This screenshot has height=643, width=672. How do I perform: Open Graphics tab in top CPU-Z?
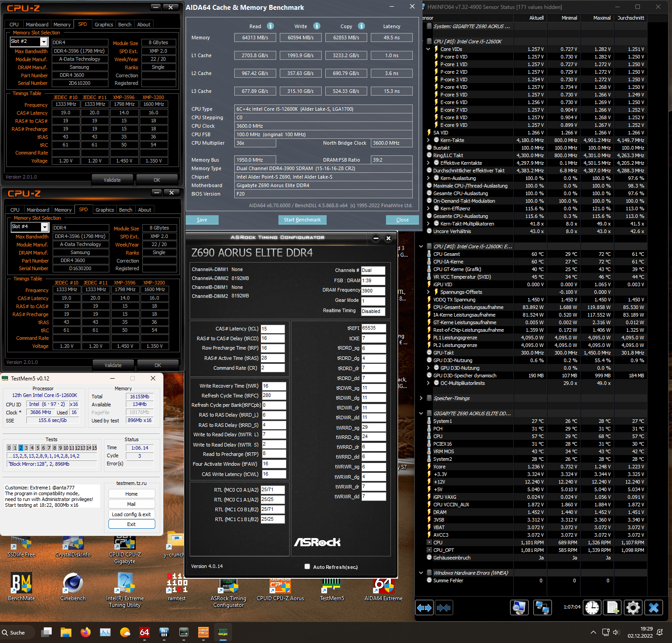(x=104, y=25)
